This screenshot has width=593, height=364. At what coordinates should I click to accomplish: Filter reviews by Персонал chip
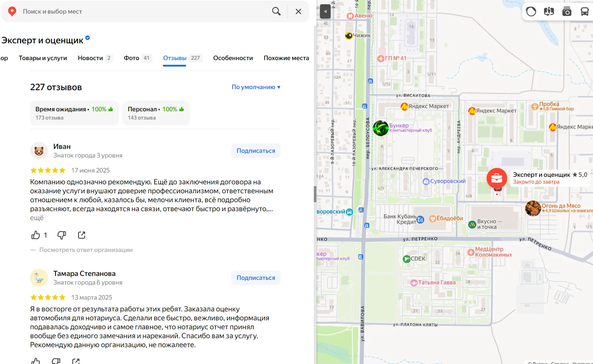point(156,113)
